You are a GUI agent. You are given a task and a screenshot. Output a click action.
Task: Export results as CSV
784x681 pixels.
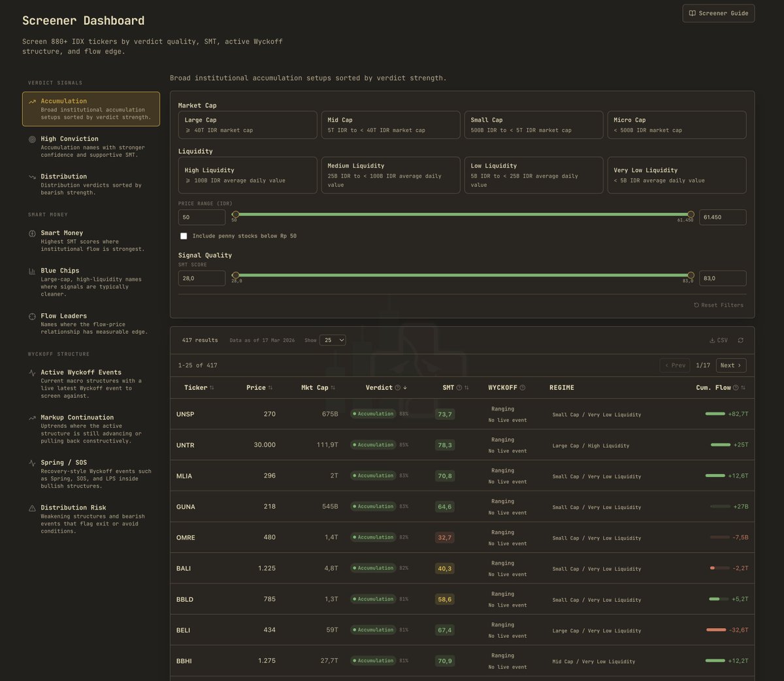[719, 340]
